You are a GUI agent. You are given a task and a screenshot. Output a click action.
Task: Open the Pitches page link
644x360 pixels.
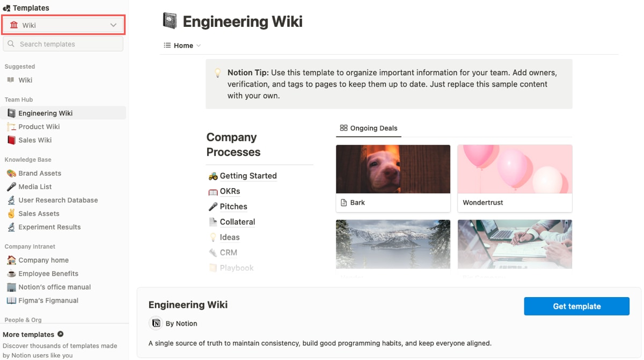pyautogui.click(x=233, y=206)
